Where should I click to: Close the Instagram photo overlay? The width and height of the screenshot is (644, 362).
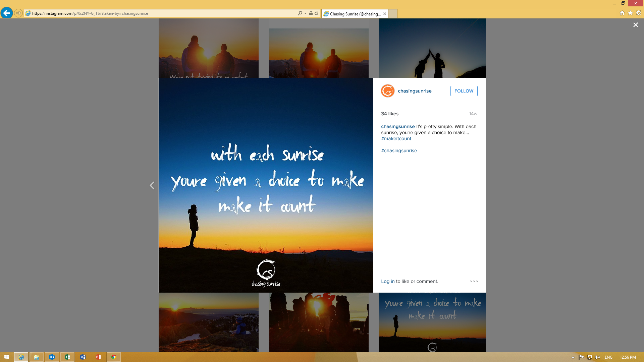point(635,25)
